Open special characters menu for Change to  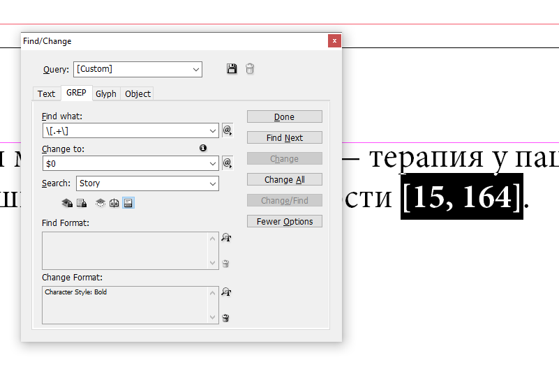[x=228, y=163]
